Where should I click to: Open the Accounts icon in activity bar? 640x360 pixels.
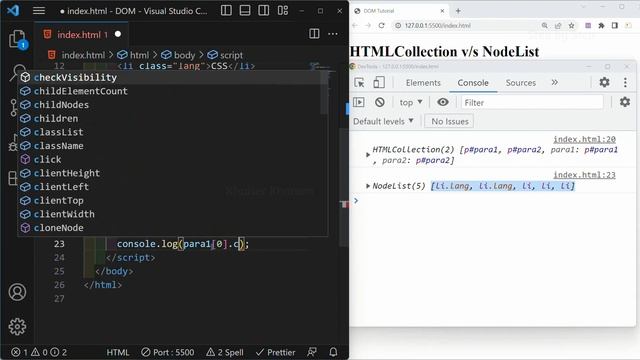click(17, 292)
